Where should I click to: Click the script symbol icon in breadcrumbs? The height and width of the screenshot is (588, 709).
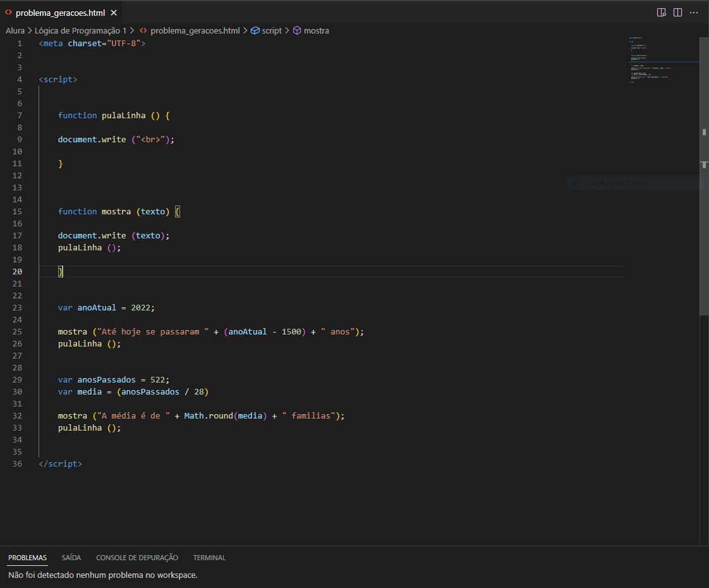click(255, 31)
